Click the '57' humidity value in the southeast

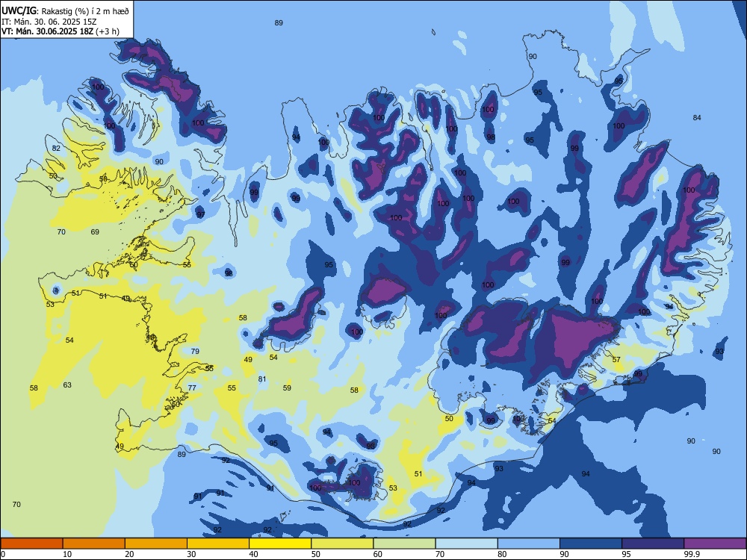tap(616, 360)
